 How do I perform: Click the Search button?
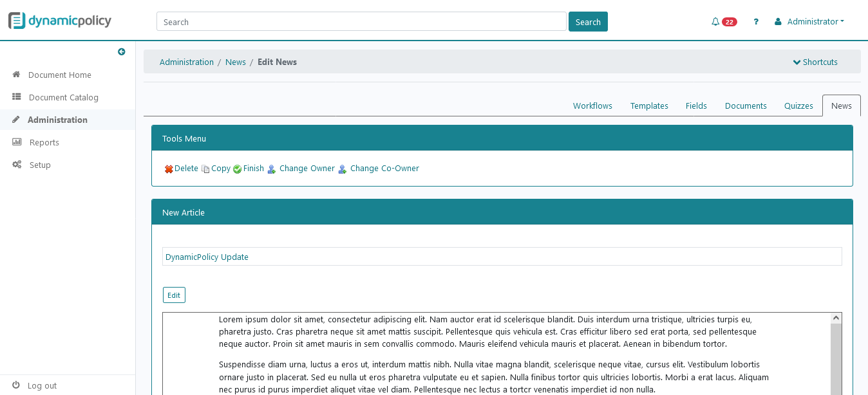coord(588,22)
